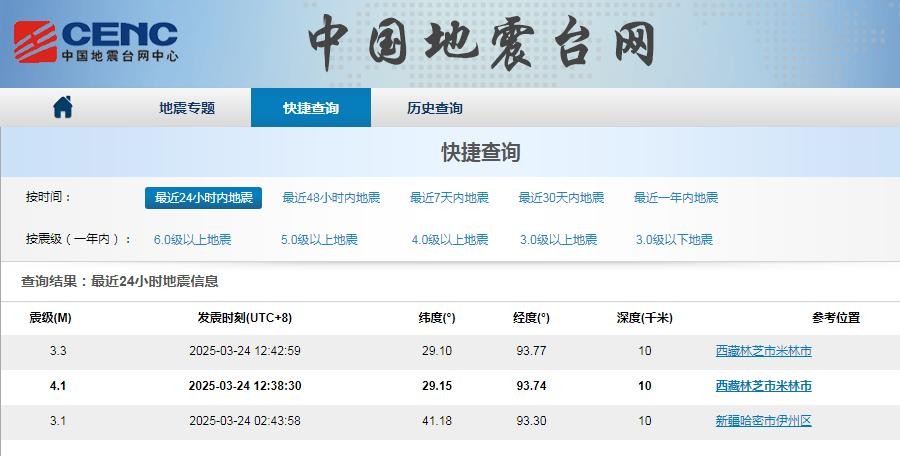Show 4.0级以上地震 earthquakes
This screenshot has height=456, width=900.
[450, 240]
